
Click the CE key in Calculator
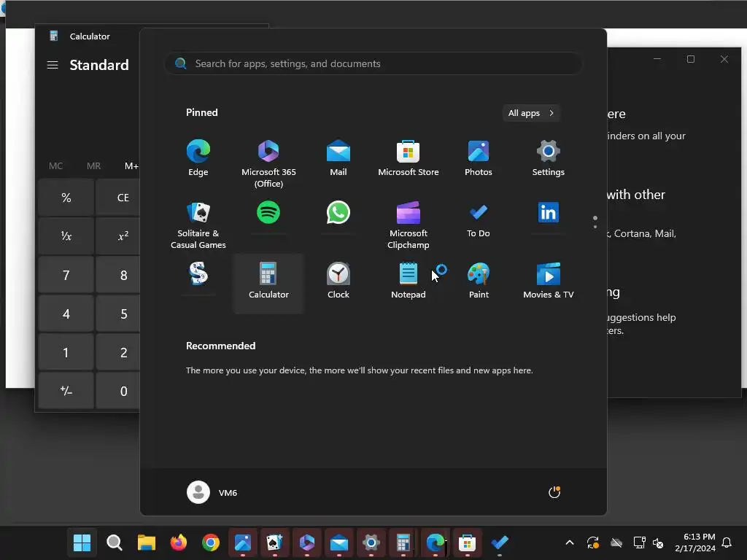tap(118, 198)
